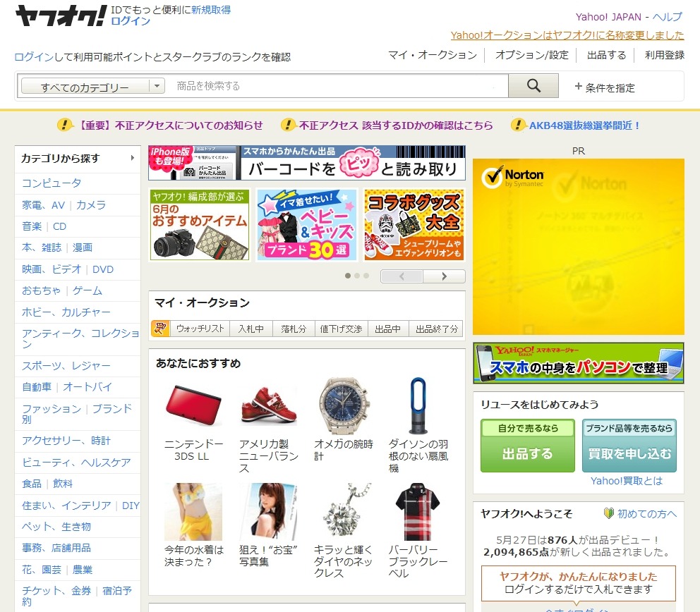Click the My Auction hammer icon
Viewport: 700px width, 612px height.
(x=160, y=329)
